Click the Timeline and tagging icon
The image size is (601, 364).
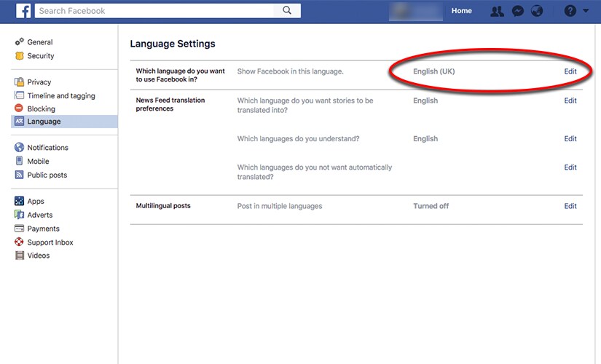coord(19,95)
